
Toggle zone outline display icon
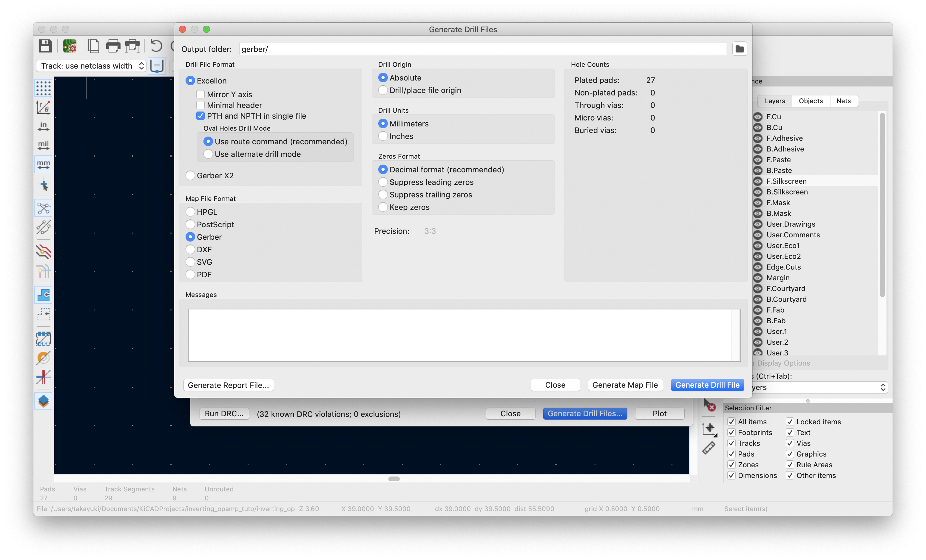click(x=44, y=314)
